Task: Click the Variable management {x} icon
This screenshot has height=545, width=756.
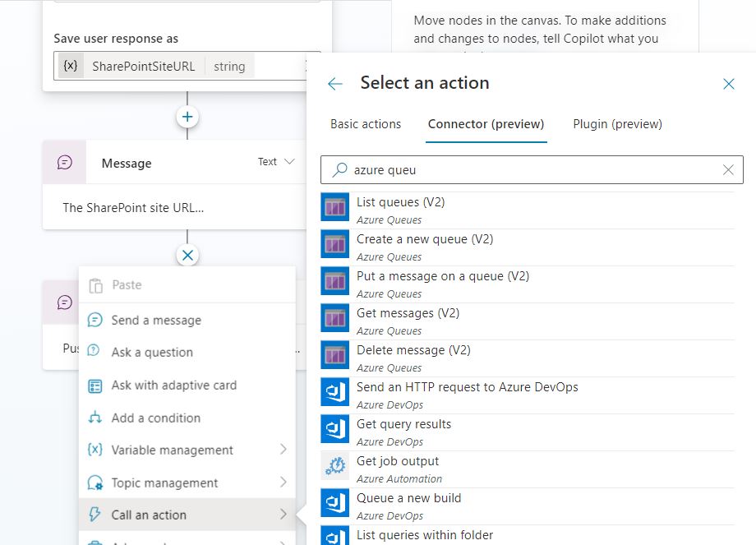Action: (x=95, y=450)
